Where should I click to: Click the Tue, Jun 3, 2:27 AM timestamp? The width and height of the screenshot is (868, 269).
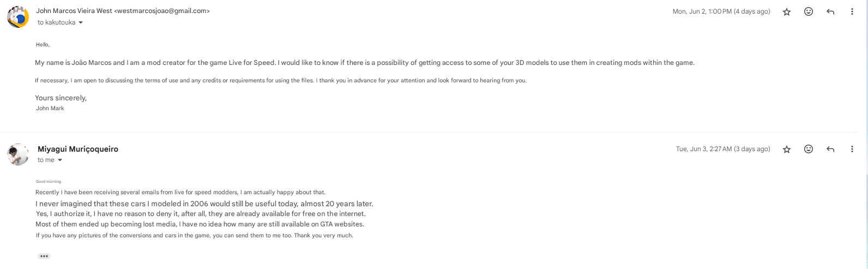pyautogui.click(x=722, y=149)
